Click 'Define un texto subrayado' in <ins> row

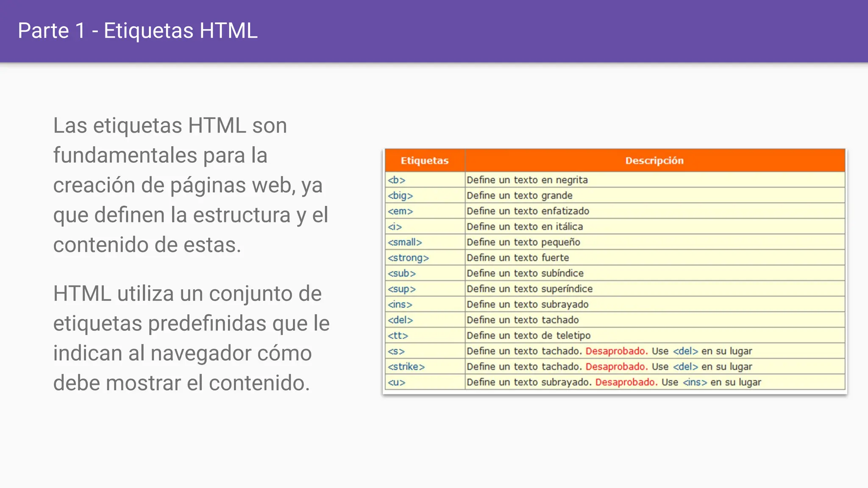point(528,305)
